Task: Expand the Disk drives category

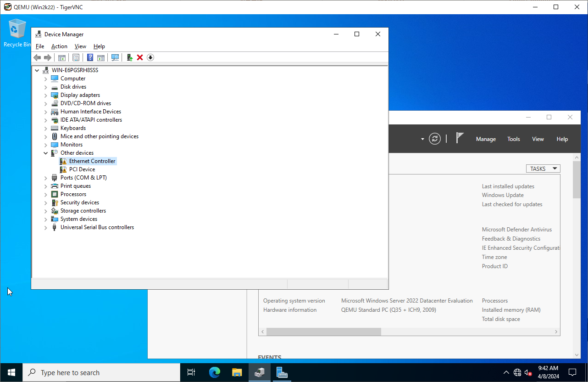Action: [x=45, y=87]
